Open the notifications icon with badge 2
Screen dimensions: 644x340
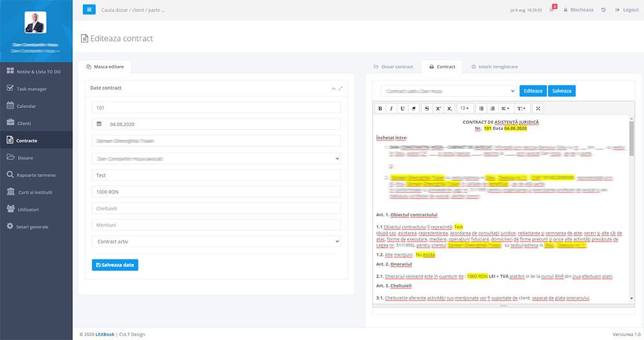[552, 10]
